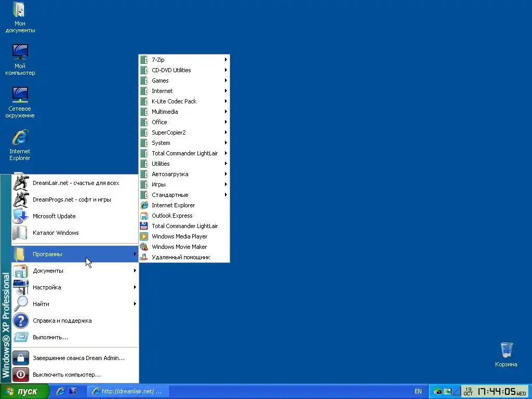The width and height of the screenshot is (532, 399).
Task: Select Internet Explorer desktop icon
Action: [20, 145]
